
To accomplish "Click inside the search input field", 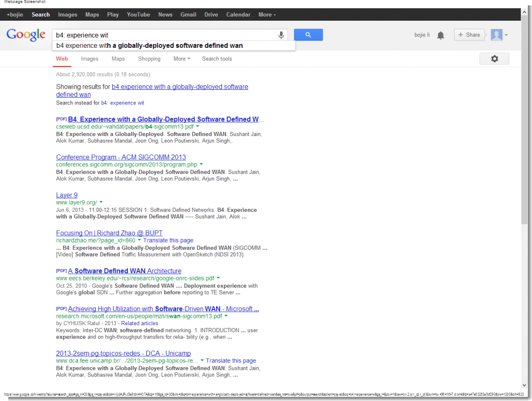I will coord(156,34).
